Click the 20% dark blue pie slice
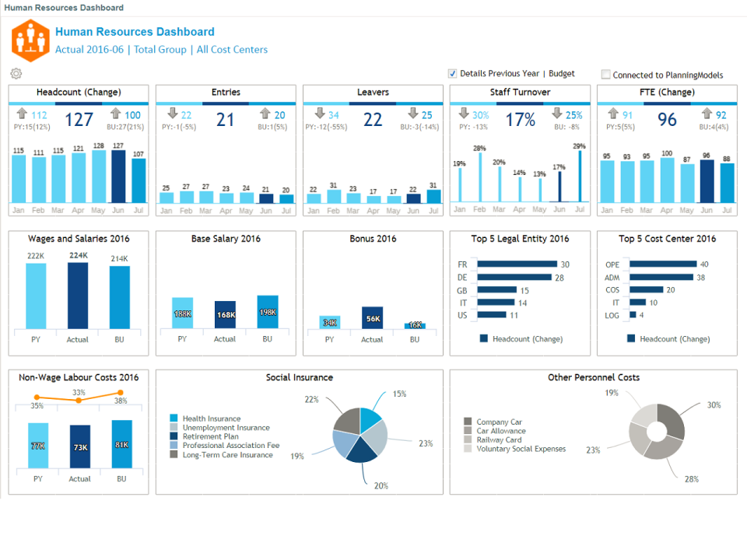The image size is (747, 560). 362,450
